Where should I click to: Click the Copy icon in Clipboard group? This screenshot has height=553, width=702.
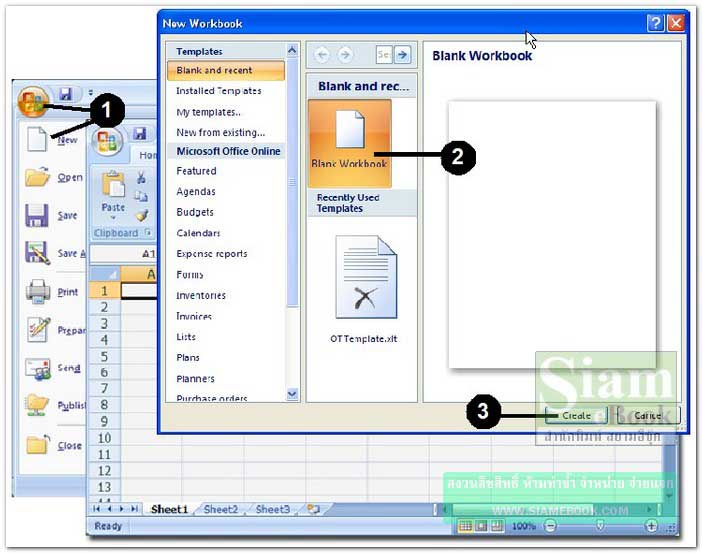tap(141, 197)
